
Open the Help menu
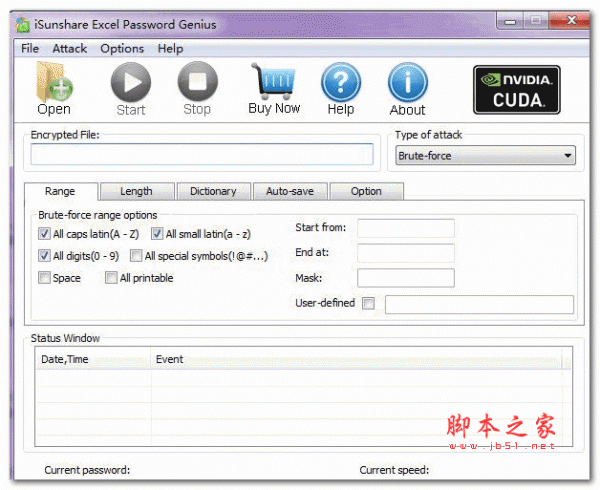coord(170,49)
